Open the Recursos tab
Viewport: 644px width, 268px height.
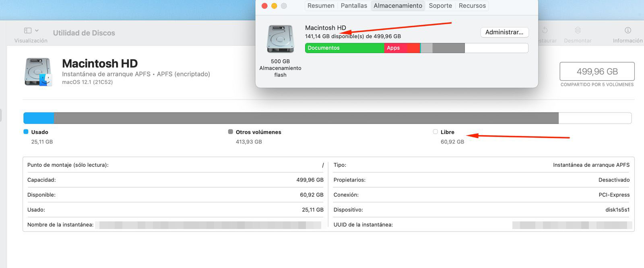(x=472, y=6)
